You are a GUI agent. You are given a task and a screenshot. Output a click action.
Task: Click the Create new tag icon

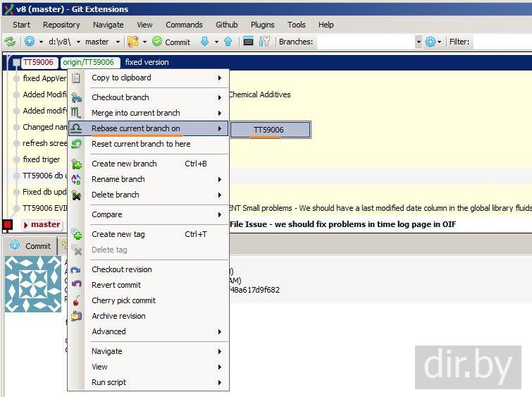pyautogui.click(x=77, y=234)
